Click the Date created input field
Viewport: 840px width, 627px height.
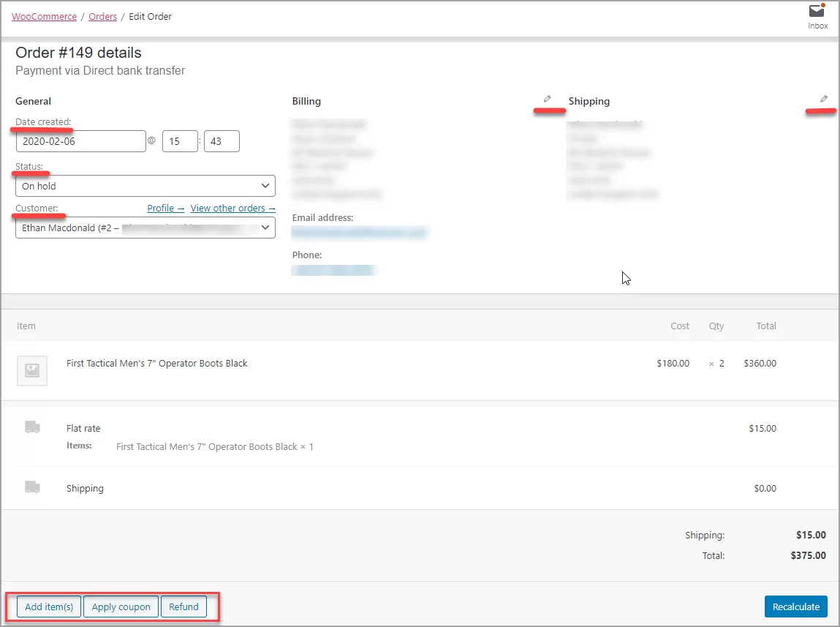pos(80,140)
